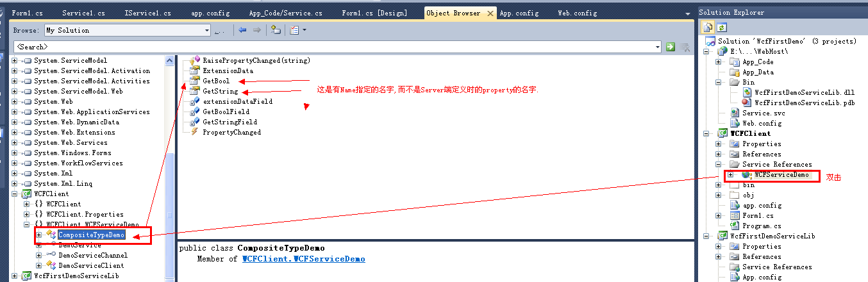Collapse the WebHost project in Solution Explorer
This screenshot has height=282, width=868.
[706, 51]
